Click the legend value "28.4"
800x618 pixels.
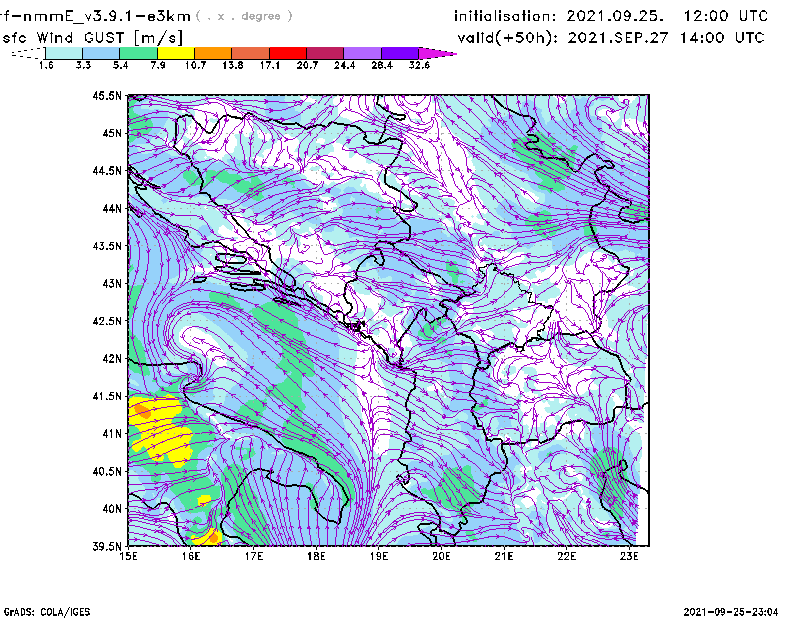[x=382, y=65]
